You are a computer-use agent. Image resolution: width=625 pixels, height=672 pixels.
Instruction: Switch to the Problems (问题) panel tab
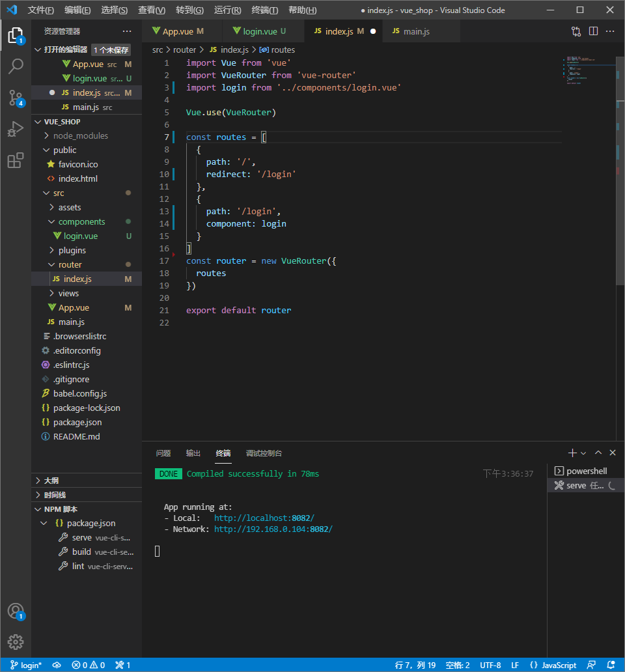(163, 453)
